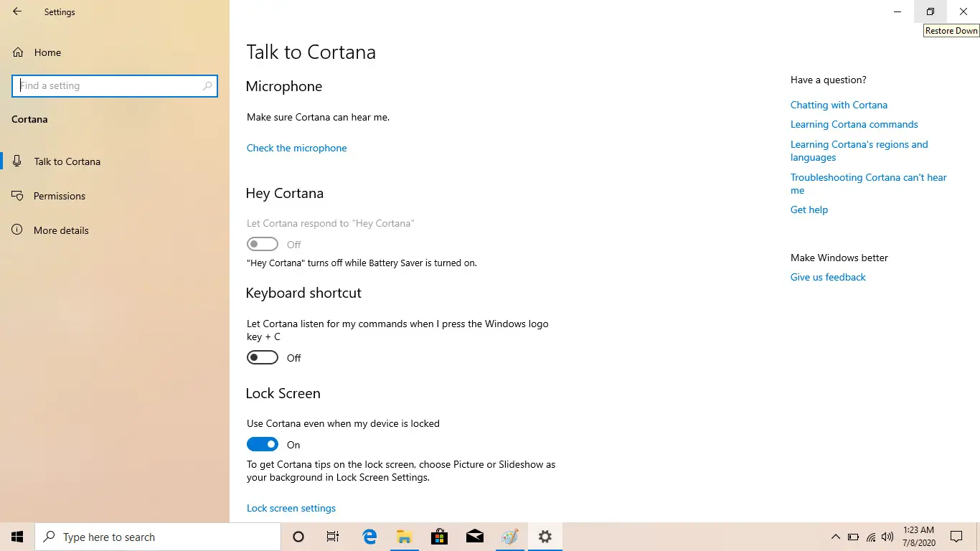Disable Cortana on the lock screen

point(262,443)
